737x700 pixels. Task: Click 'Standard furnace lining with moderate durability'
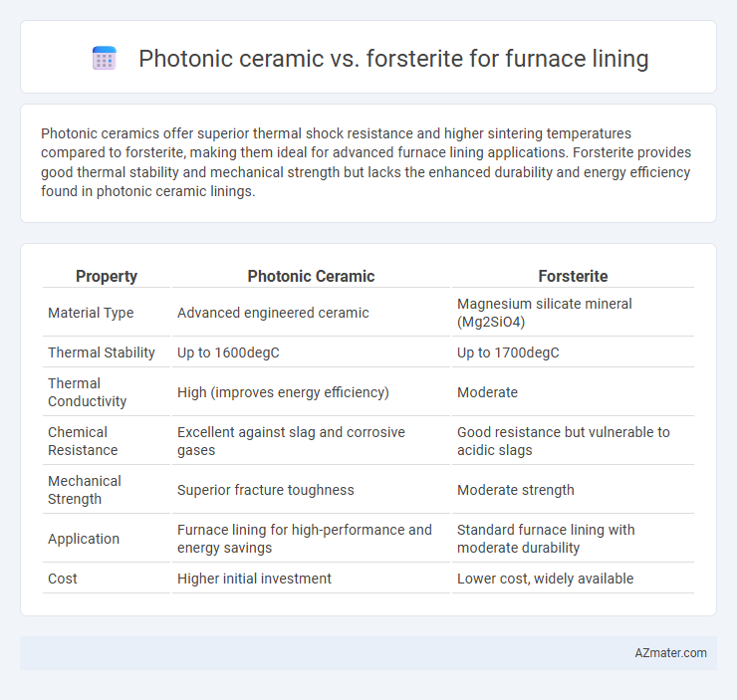[546, 539]
